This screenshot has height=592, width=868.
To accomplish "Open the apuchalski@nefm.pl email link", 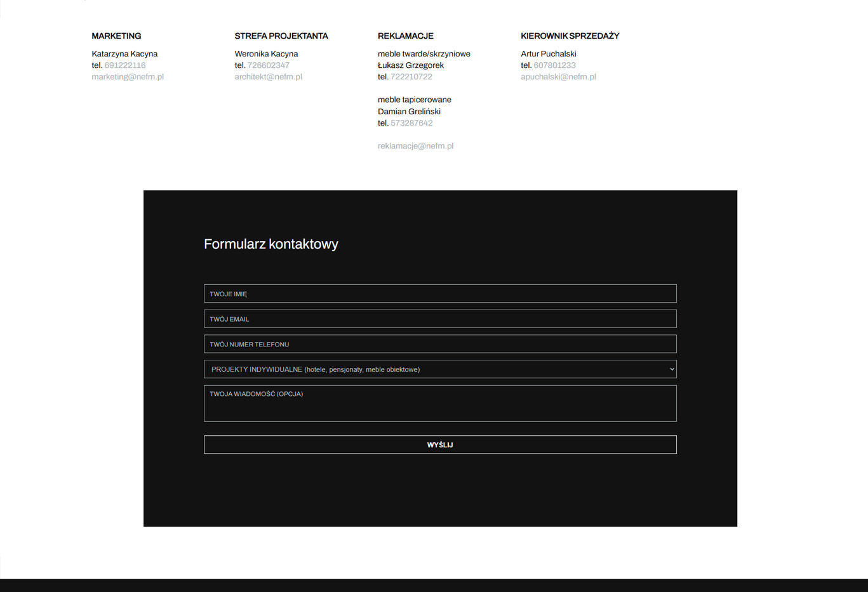I will pos(558,77).
